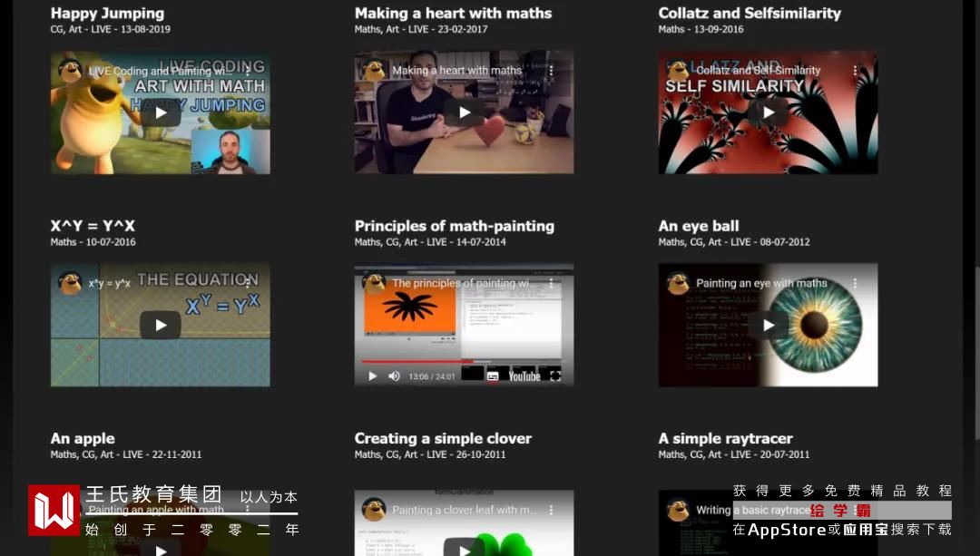Open video title 'Painting a clover leaf with m...'
The width and height of the screenshot is (980, 556).
[465, 510]
